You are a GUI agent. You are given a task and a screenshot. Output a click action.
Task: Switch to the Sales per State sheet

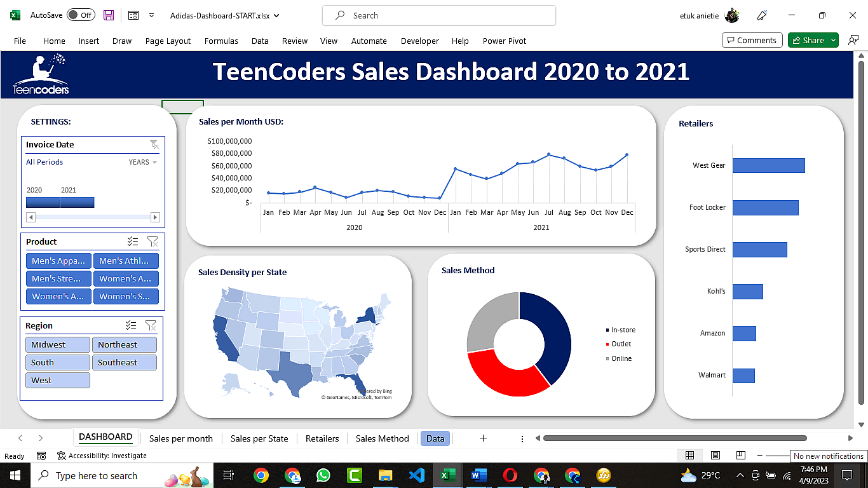tap(259, 438)
